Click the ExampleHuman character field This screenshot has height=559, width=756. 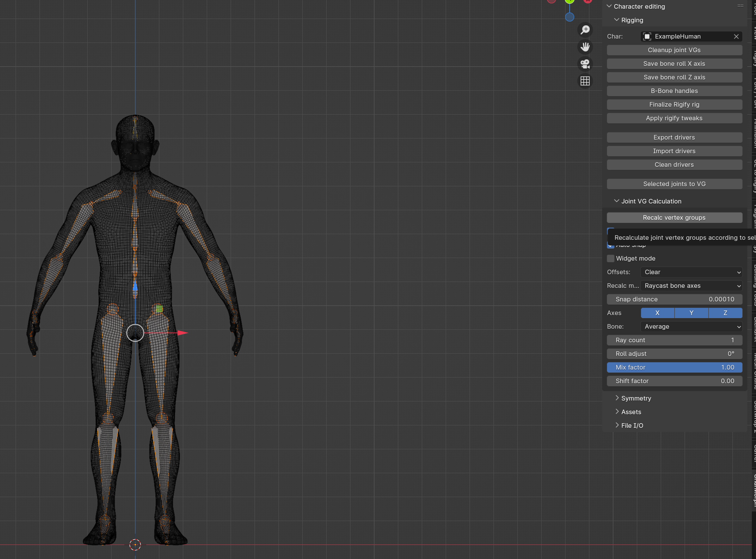pyautogui.click(x=690, y=36)
